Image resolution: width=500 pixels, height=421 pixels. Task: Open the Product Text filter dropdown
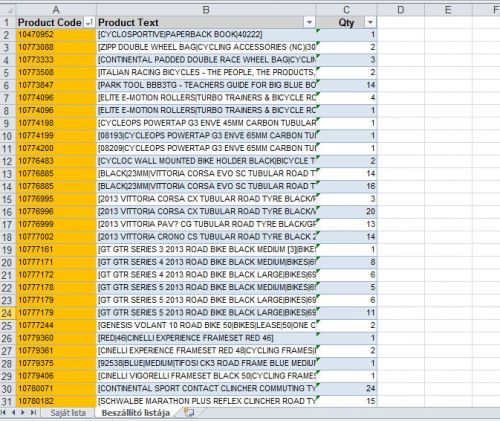(309, 23)
